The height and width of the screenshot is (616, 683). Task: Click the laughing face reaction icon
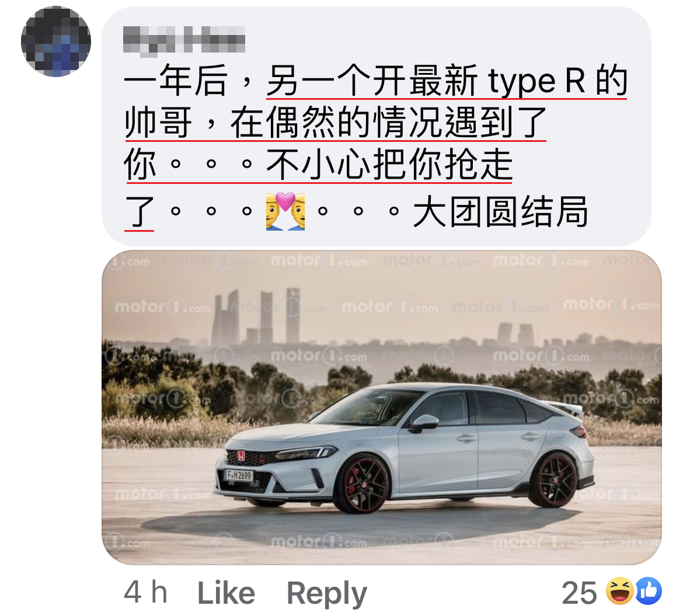[x=620, y=591]
